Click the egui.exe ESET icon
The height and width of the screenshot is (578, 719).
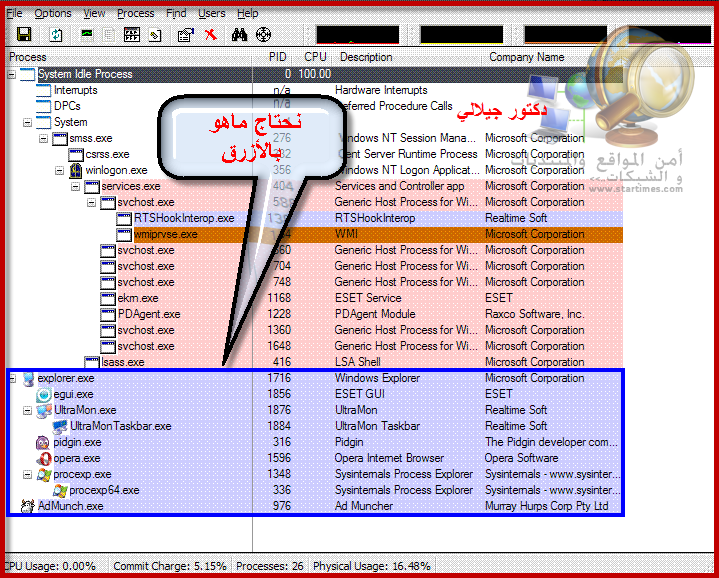pyautogui.click(x=44, y=395)
